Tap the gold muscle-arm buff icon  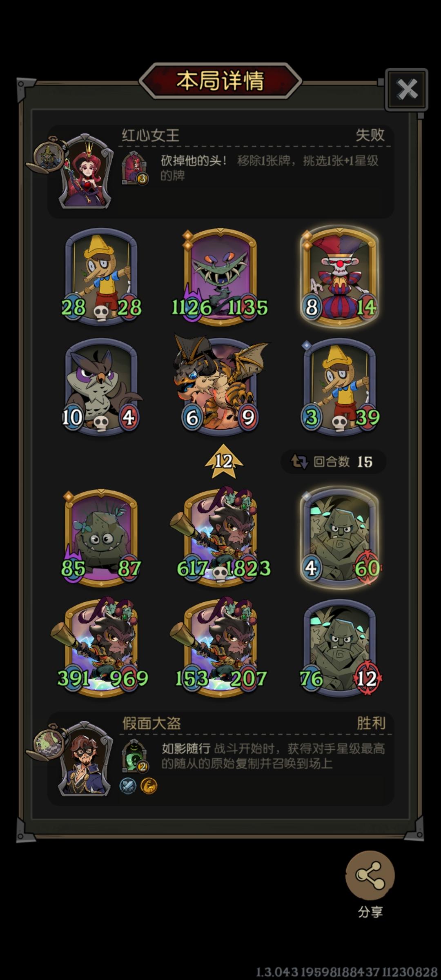click(x=149, y=786)
